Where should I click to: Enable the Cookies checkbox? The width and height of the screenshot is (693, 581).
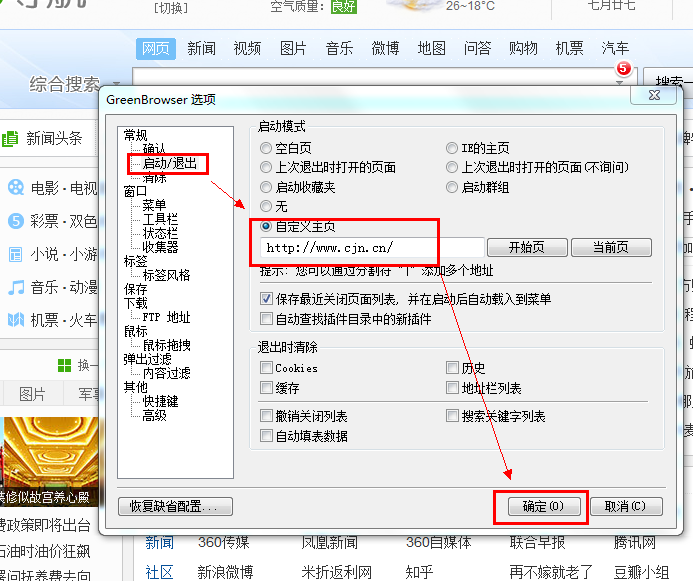coord(266,368)
